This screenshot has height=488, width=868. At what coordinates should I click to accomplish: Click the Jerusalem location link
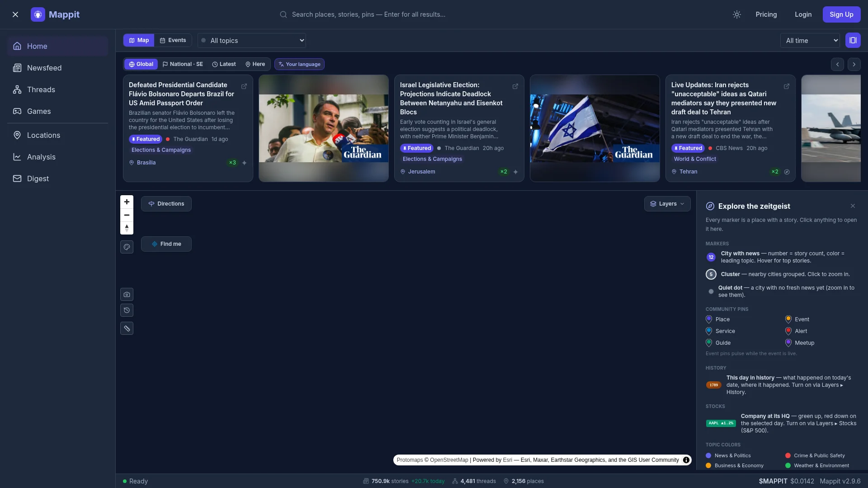point(418,172)
